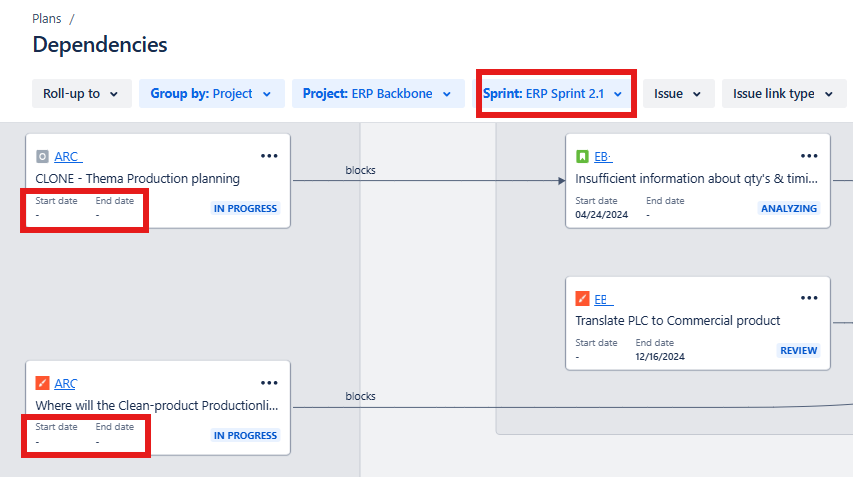Screen dimensions: 853x477
Task: Open more actions on CLONE Thema Production planning card
Action: (x=269, y=156)
